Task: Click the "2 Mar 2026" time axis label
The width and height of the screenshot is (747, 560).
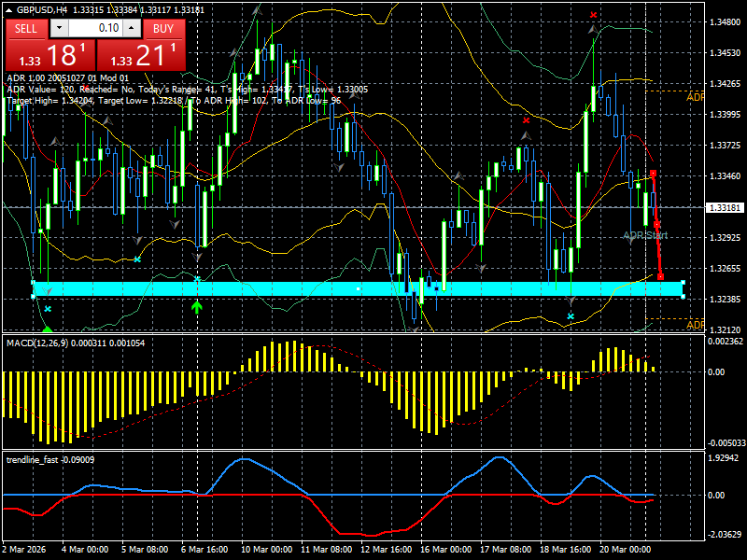Action: [x=25, y=549]
